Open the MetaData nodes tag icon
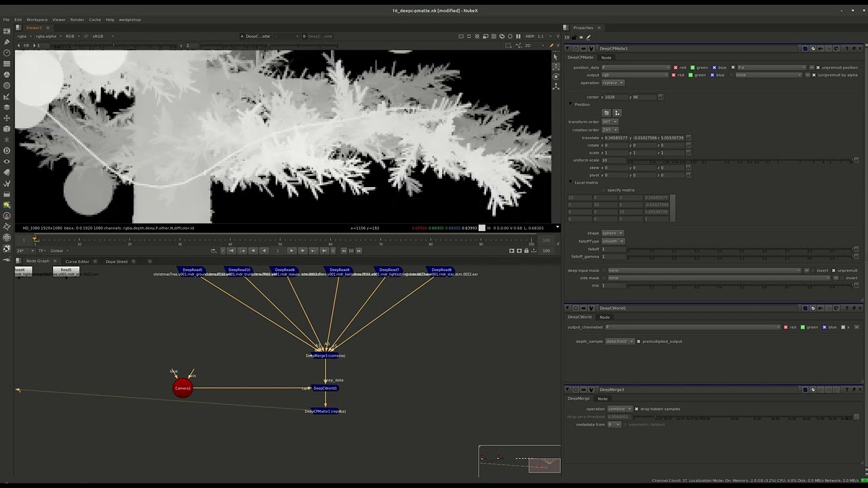 click(x=7, y=172)
